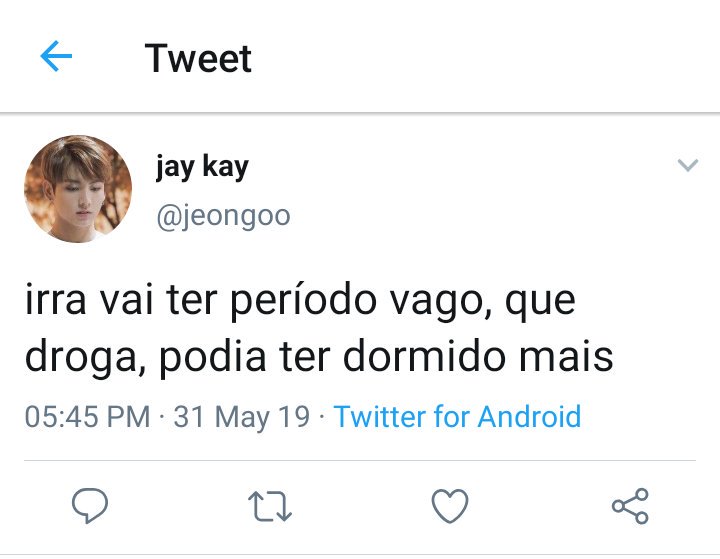Viewport: 720px width, 559px height.
Task: Click the word "droga," in the tweet
Action: point(86,358)
